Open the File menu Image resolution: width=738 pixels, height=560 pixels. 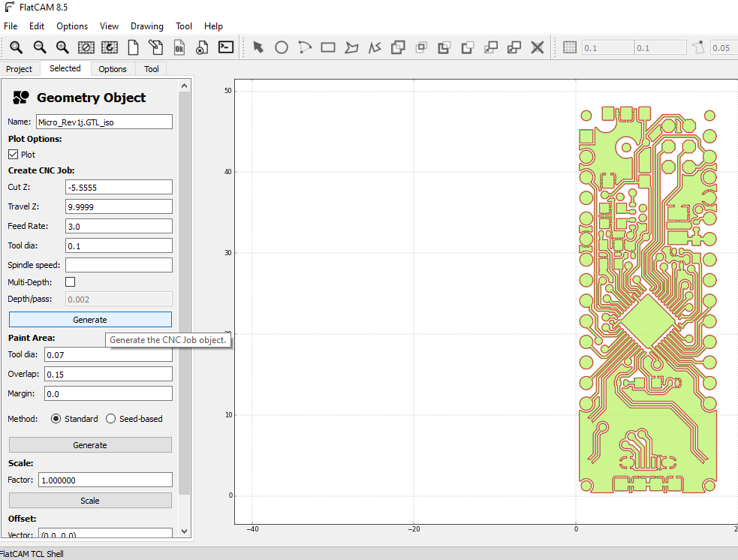(x=11, y=26)
